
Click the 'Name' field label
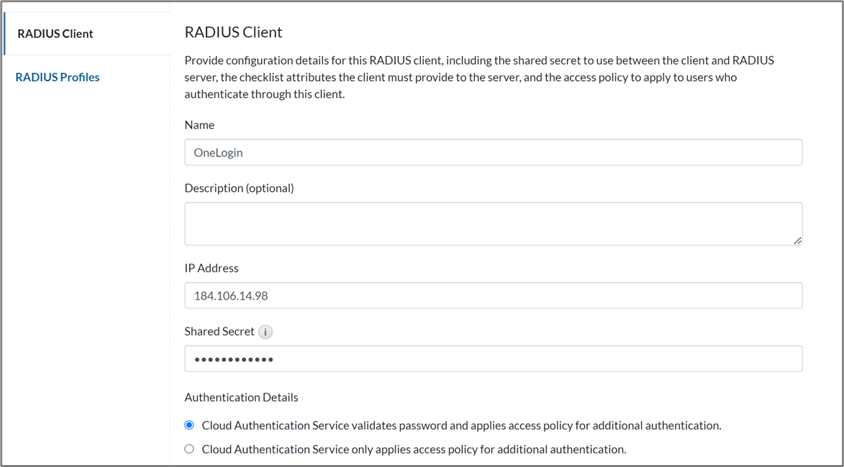(200, 125)
